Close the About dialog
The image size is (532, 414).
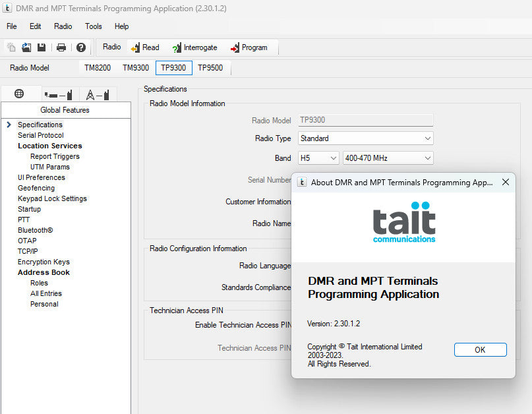[506, 182]
